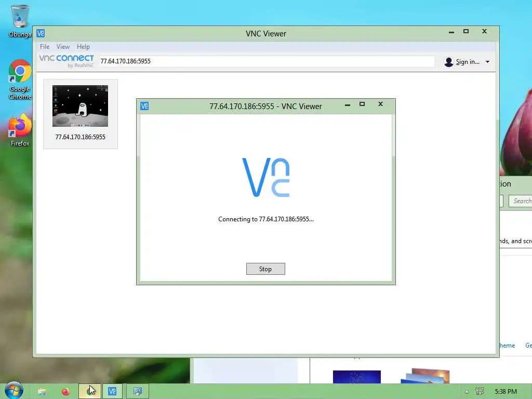
Task: Open the Recycle Bin desktop icon
Action: 20,21
